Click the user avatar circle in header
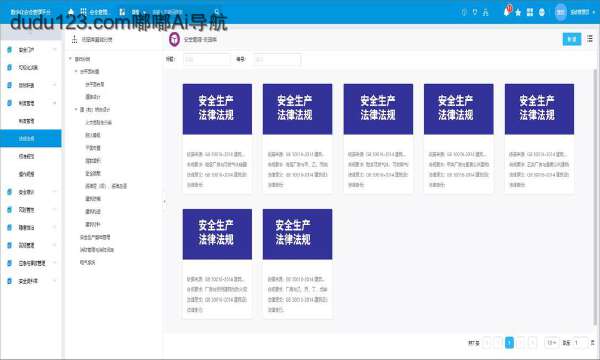This screenshot has height=360, width=600. pyautogui.click(x=561, y=12)
